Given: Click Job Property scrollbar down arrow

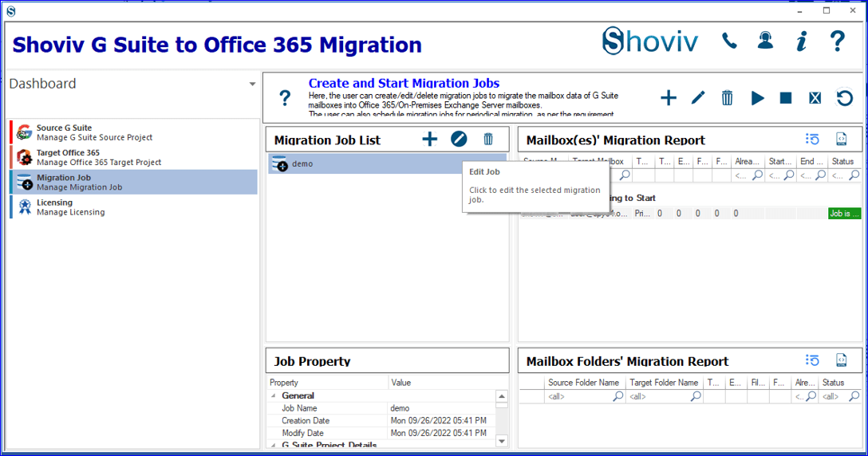Looking at the screenshot, I should [502, 441].
